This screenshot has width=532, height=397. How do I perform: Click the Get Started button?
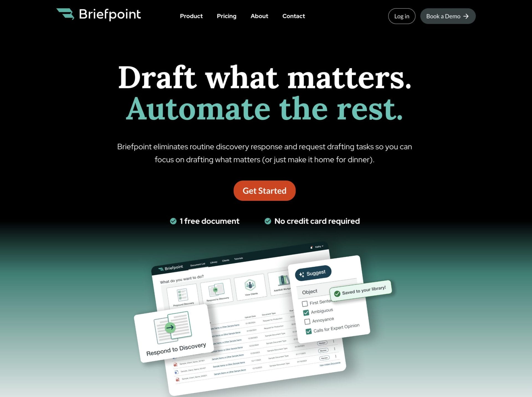tap(264, 191)
